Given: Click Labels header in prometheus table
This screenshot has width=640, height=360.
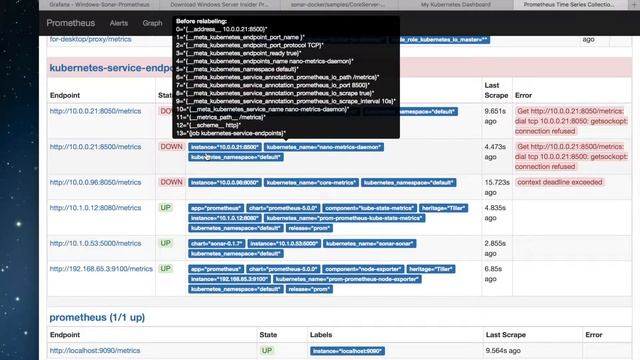Looking at the screenshot, I should pyautogui.click(x=321, y=335).
